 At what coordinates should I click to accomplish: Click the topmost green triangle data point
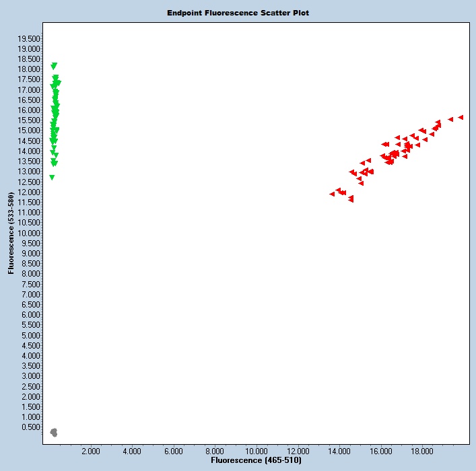[x=54, y=66]
